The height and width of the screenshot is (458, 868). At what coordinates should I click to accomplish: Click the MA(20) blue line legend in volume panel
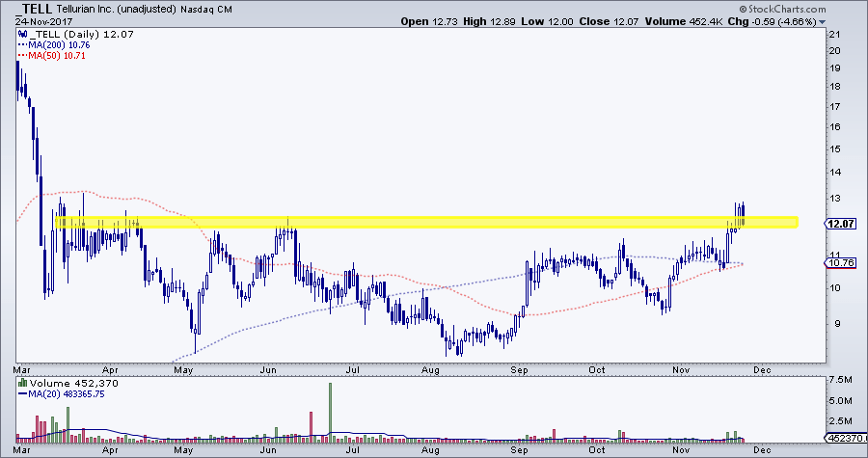pos(21,392)
